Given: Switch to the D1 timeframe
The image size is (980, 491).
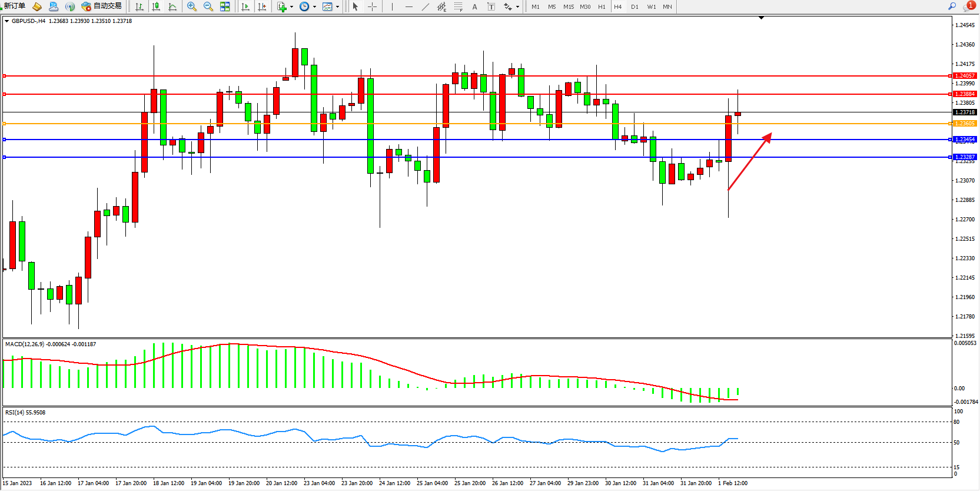Looking at the screenshot, I should (634, 7).
